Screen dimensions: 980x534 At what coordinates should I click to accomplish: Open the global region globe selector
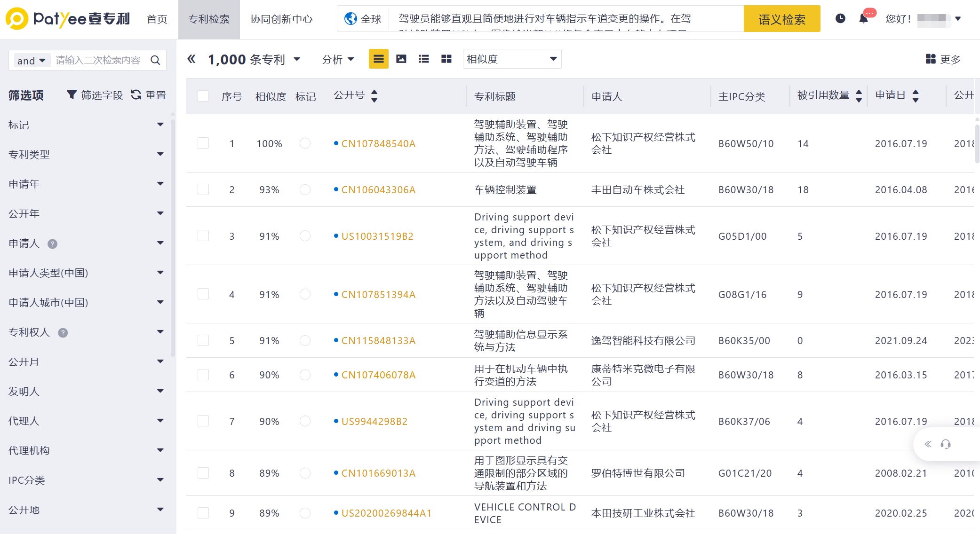click(363, 19)
